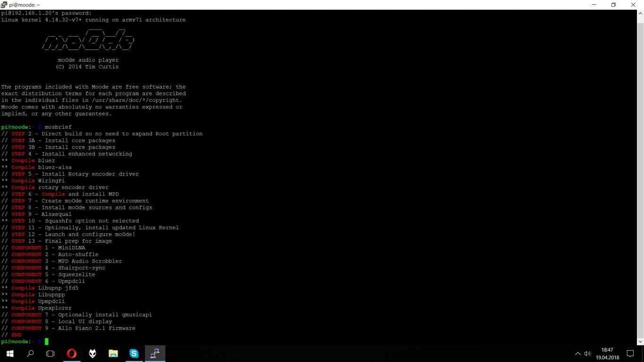Click the 'Compile Libupnp jfd5' line
This screenshot has width=644, height=362.
pos(40,288)
